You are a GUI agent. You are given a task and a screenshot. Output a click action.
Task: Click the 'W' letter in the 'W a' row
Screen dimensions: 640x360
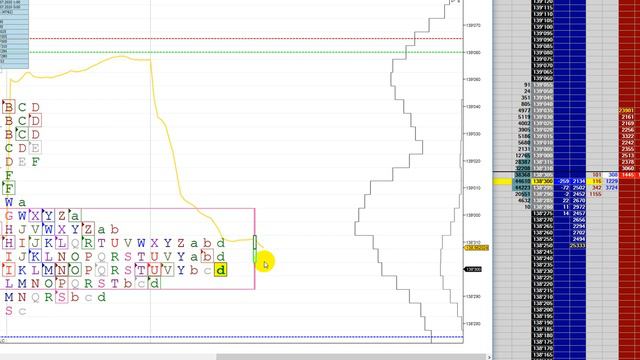tap(9, 202)
